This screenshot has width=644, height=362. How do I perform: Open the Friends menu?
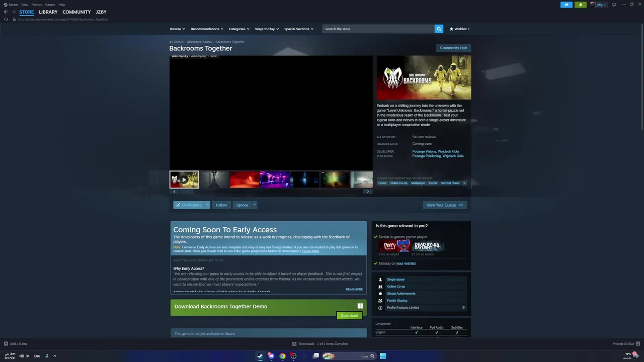(x=36, y=5)
